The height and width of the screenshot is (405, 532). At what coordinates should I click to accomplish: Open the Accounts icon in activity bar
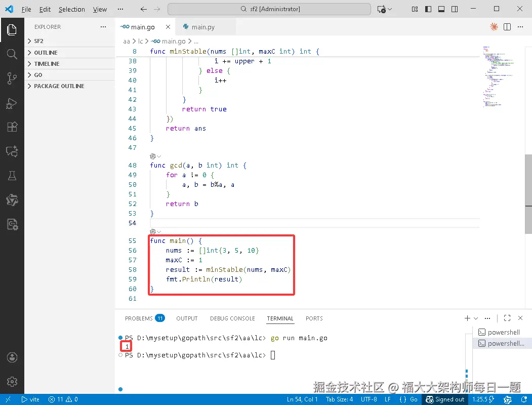click(12, 357)
